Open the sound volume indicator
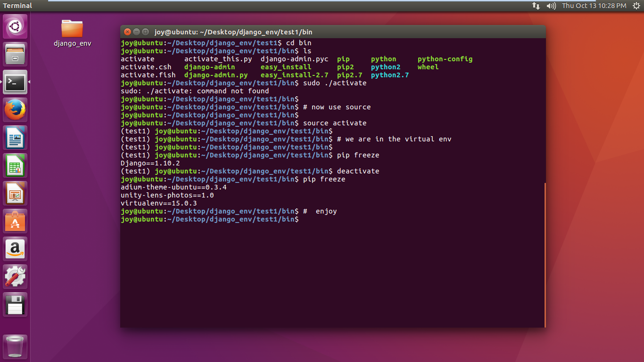This screenshot has width=644, height=362. click(x=551, y=6)
